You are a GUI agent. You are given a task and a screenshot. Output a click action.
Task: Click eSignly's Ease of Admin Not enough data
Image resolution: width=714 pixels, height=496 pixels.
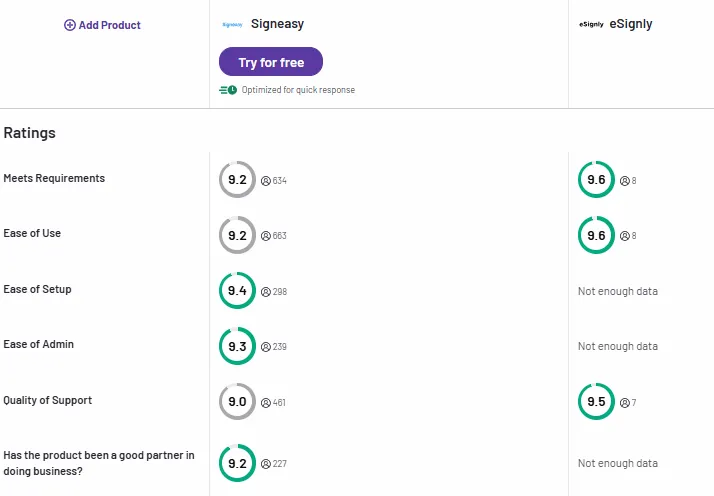pos(618,347)
